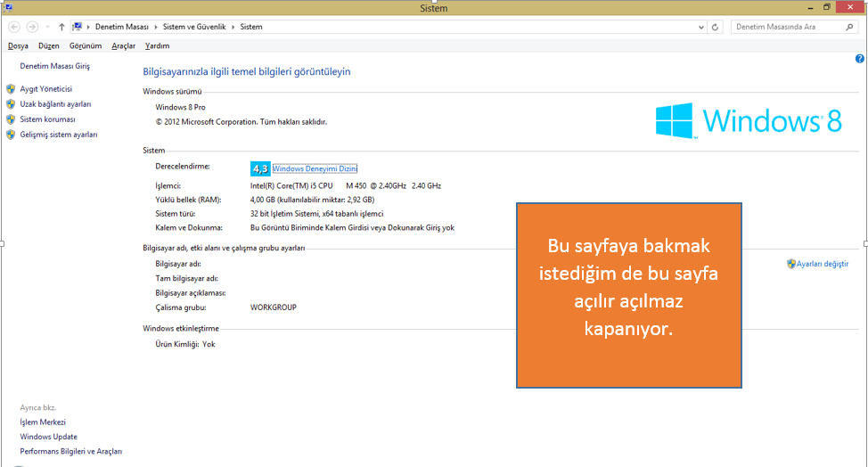This screenshot has width=868, height=467.
Task: Open Gelişmiş sistem ayarları link
Action: pos(59,135)
